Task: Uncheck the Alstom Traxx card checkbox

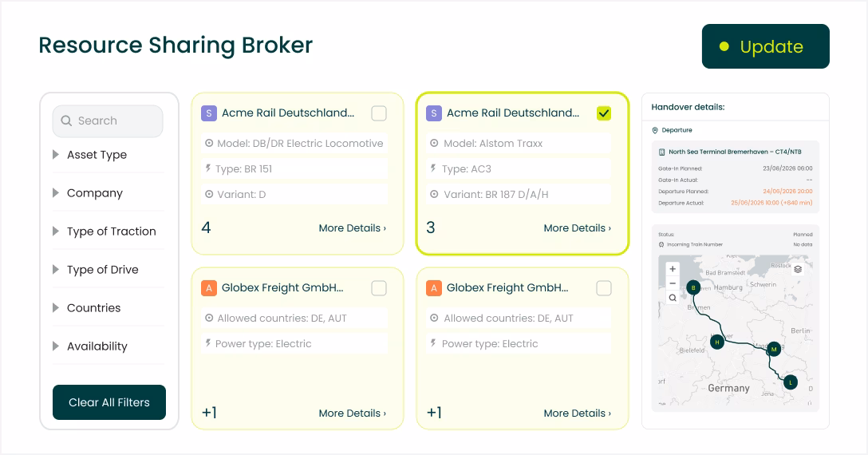Action: pos(604,113)
